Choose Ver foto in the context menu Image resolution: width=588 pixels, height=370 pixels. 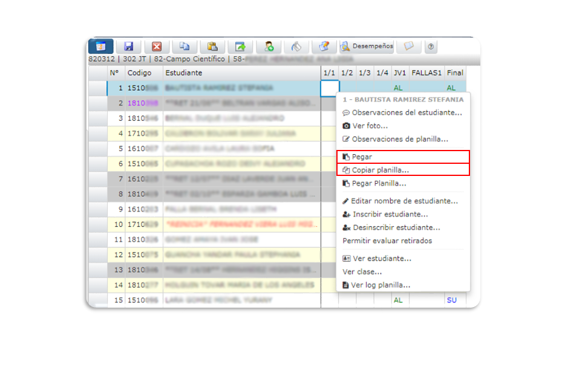point(402,126)
